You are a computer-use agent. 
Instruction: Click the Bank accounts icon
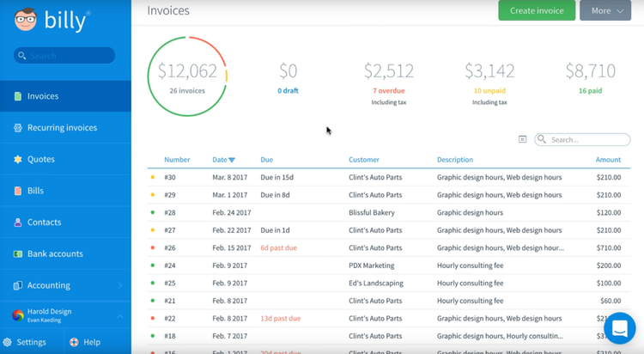click(18, 254)
